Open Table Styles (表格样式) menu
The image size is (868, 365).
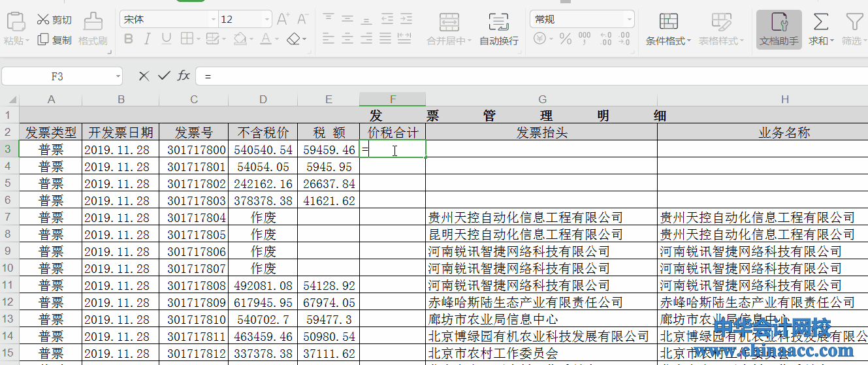point(721,29)
